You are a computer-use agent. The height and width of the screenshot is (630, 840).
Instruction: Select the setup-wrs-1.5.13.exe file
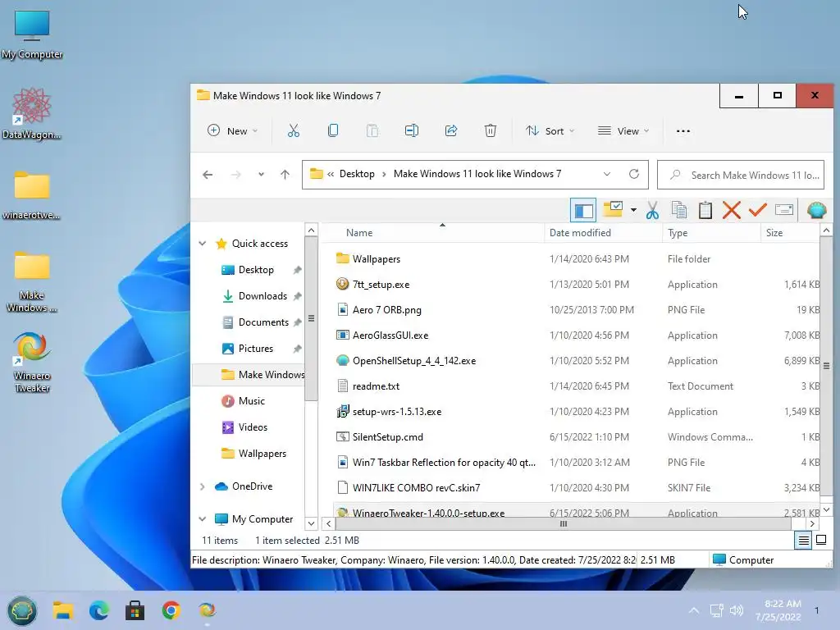[x=397, y=412]
